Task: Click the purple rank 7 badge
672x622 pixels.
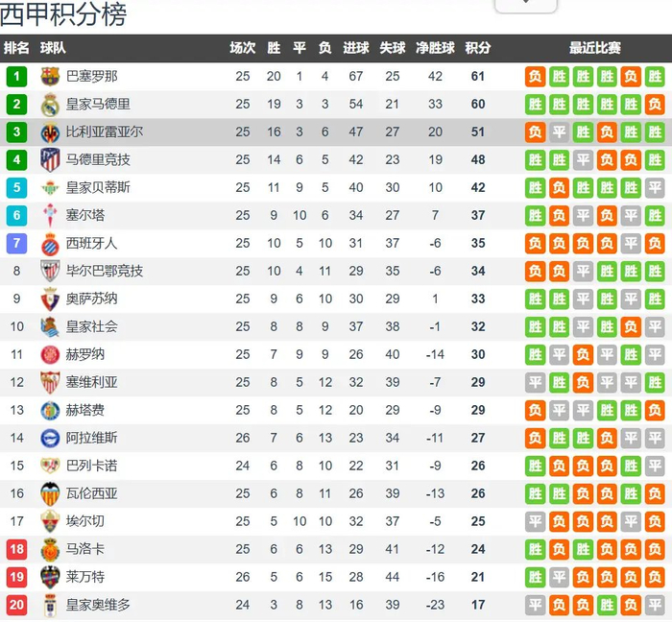Action: tap(16, 244)
